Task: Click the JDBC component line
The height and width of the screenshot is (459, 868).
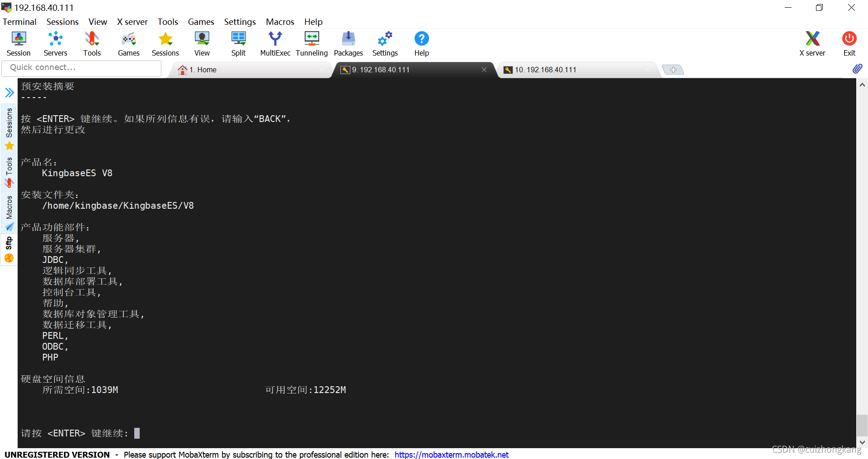Action: pos(55,260)
